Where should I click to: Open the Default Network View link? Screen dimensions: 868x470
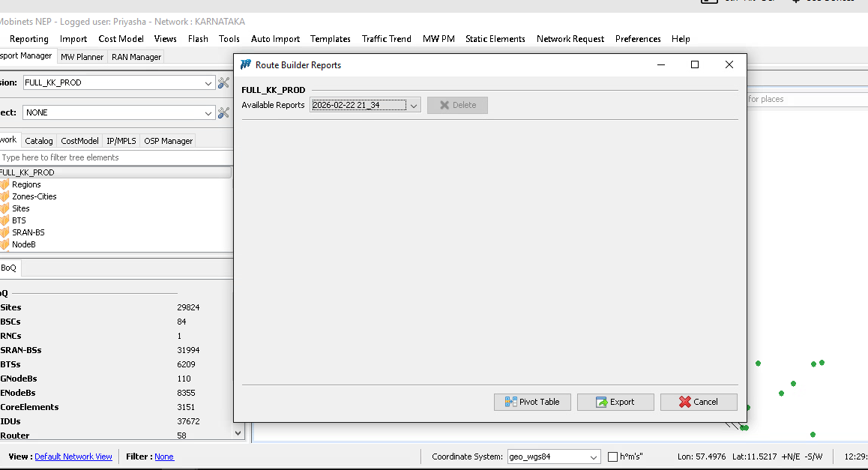(73, 457)
